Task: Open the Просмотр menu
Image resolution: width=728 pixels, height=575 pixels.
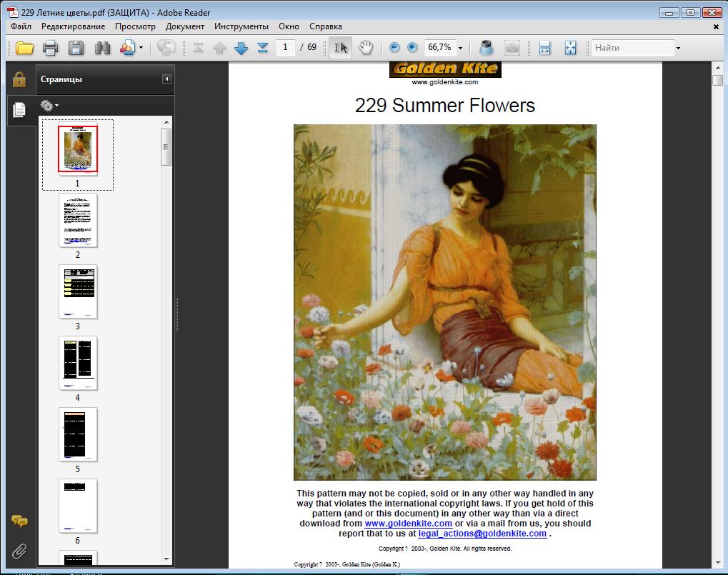Action: (135, 26)
